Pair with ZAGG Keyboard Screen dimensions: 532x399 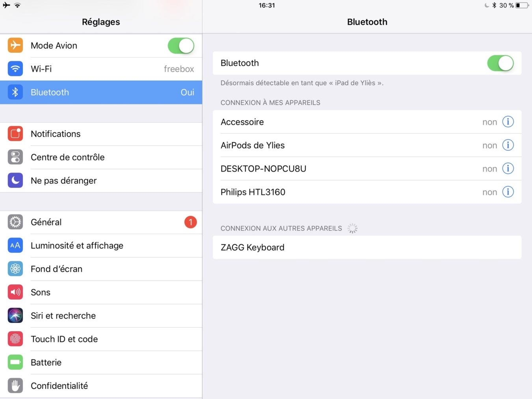pos(252,247)
